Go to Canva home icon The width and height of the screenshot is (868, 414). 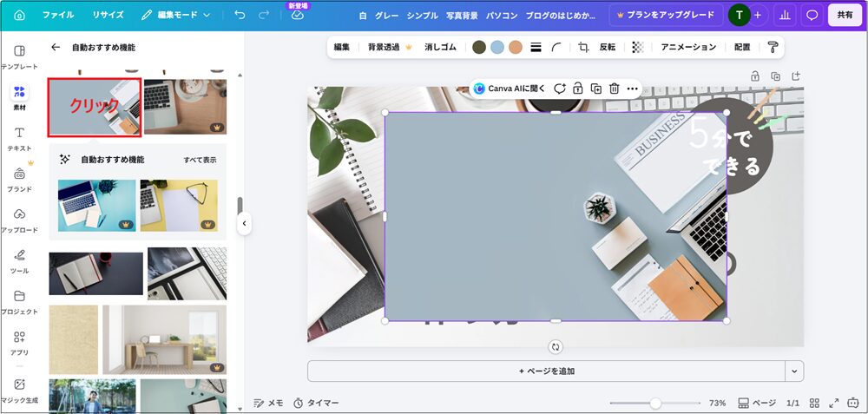pyautogui.click(x=19, y=15)
